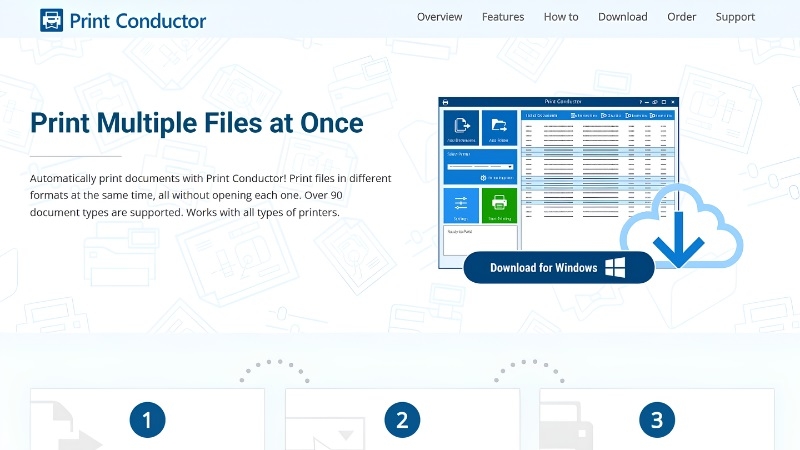The image size is (800, 450).
Task: Click the Print Conductor logo text
Action: 138,21
